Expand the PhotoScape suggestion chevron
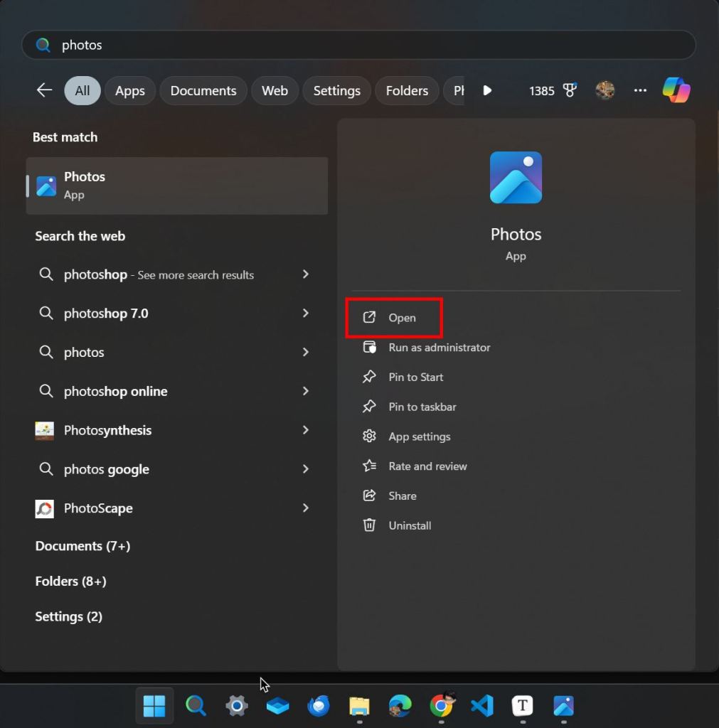Image resolution: width=719 pixels, height=728 pixels. [x=305, y=508]
